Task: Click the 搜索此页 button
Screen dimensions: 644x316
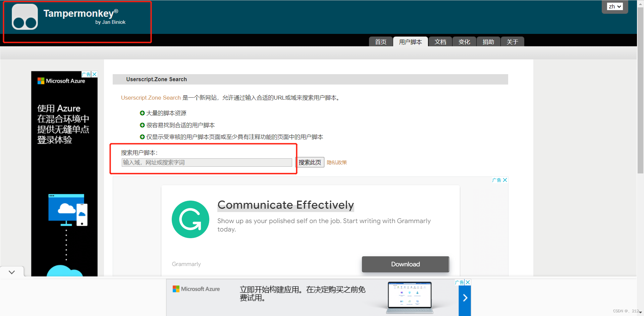Action: point(310,162)
